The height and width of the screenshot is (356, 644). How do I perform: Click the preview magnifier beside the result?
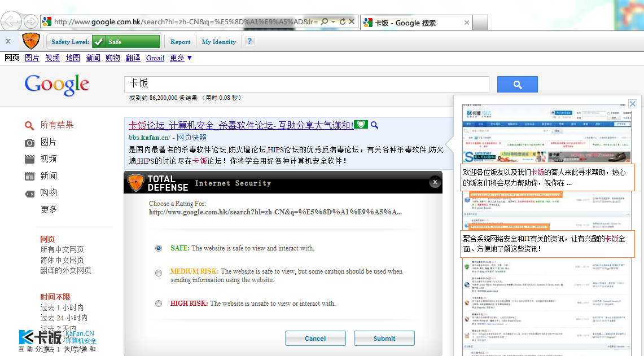pyautogui.click(x=374, y=125)
